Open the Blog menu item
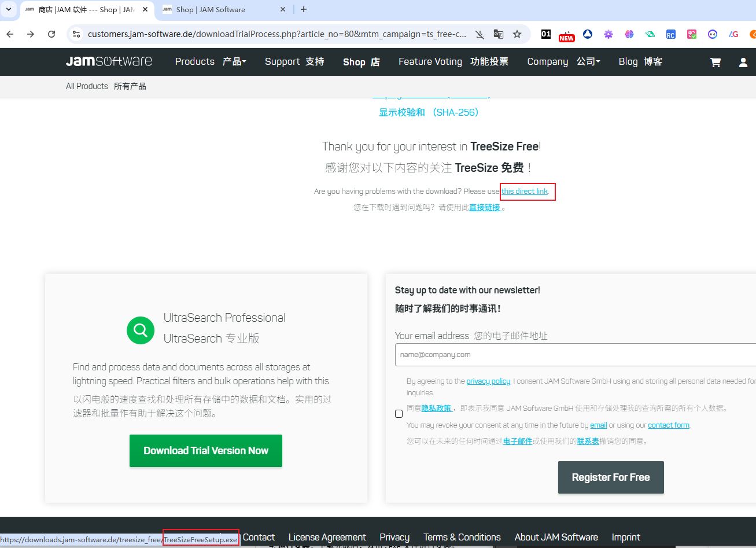 tap(640, 61)
